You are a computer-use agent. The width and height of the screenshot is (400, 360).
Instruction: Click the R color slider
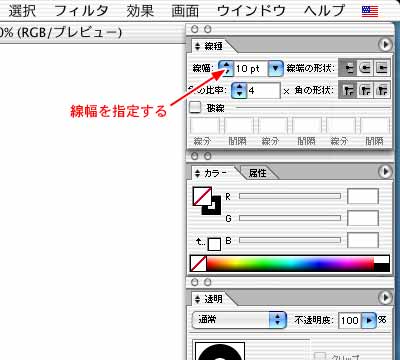point(290,196)
